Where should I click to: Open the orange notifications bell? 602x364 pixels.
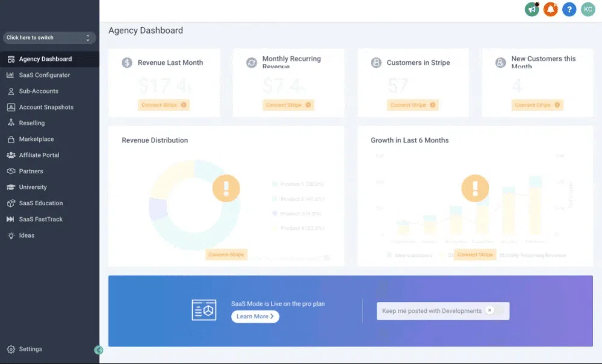pyautogui.click(x=550, y=9)
